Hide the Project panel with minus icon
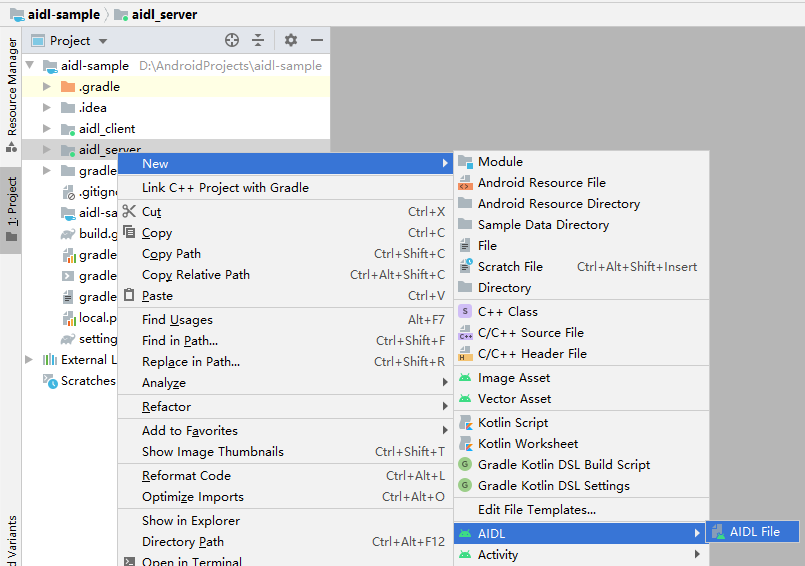Image resolution: width=805 pixels, height=566 pixels. pyautogui.click(x=317, y=40)
